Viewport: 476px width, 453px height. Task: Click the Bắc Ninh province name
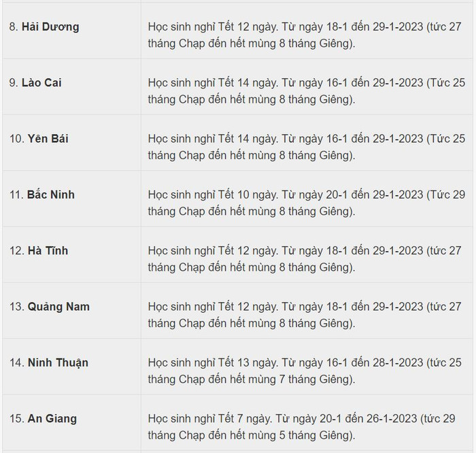tap(51, 195)
